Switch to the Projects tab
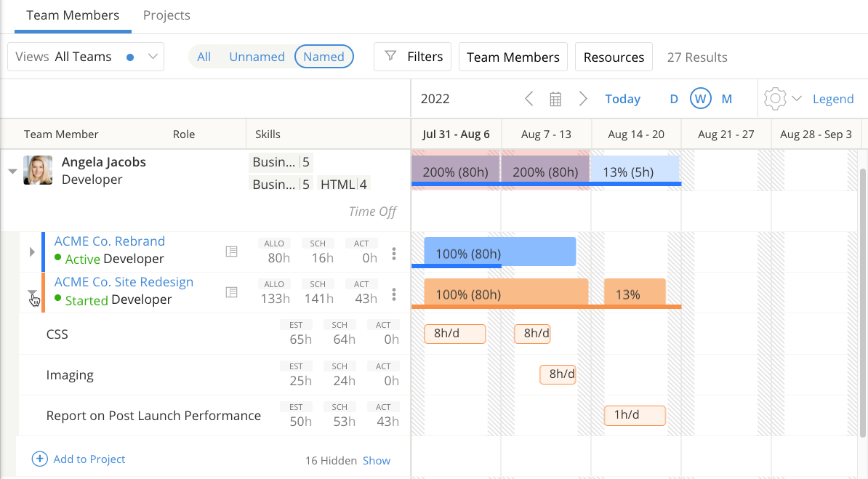This screenshot has width=868, height=479. point(166,15)
